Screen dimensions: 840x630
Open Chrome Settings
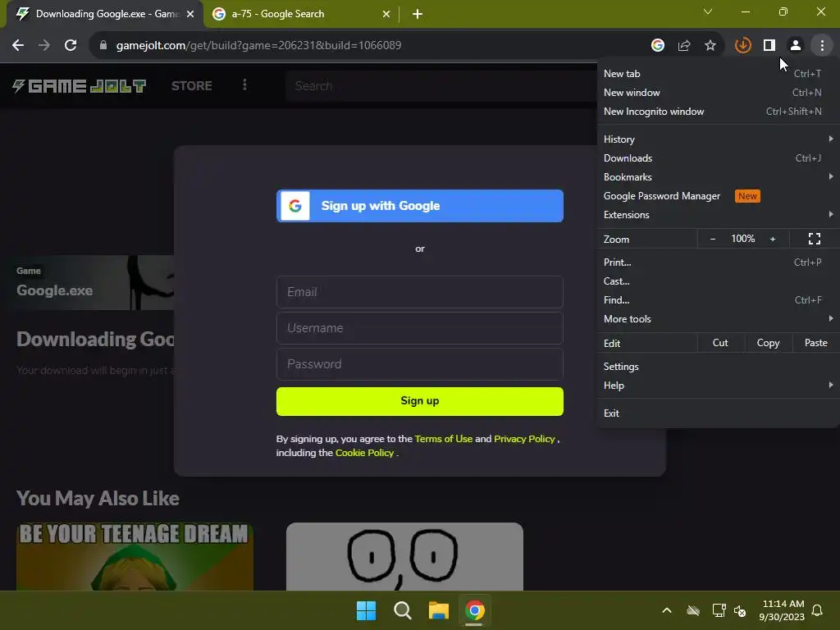(718, 367)
